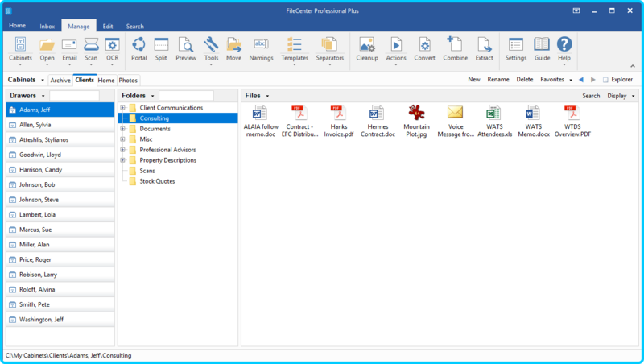Click the Delete button

(x=525, y=79)
